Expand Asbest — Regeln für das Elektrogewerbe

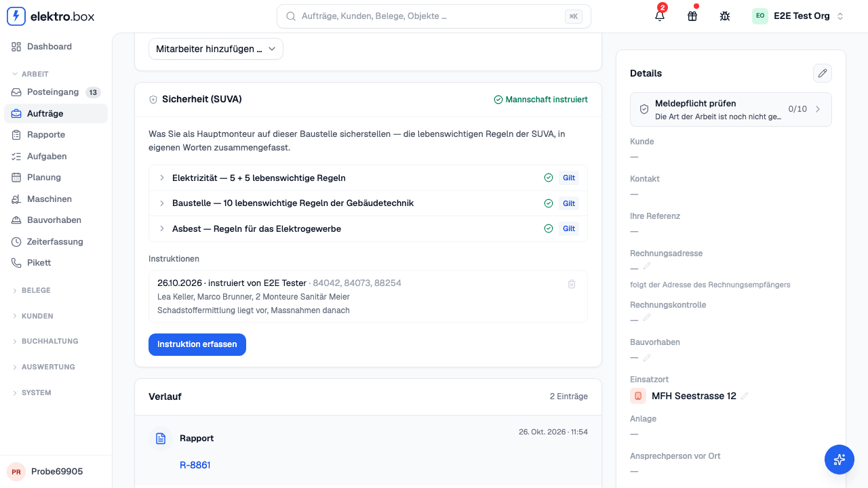[368, 228]
